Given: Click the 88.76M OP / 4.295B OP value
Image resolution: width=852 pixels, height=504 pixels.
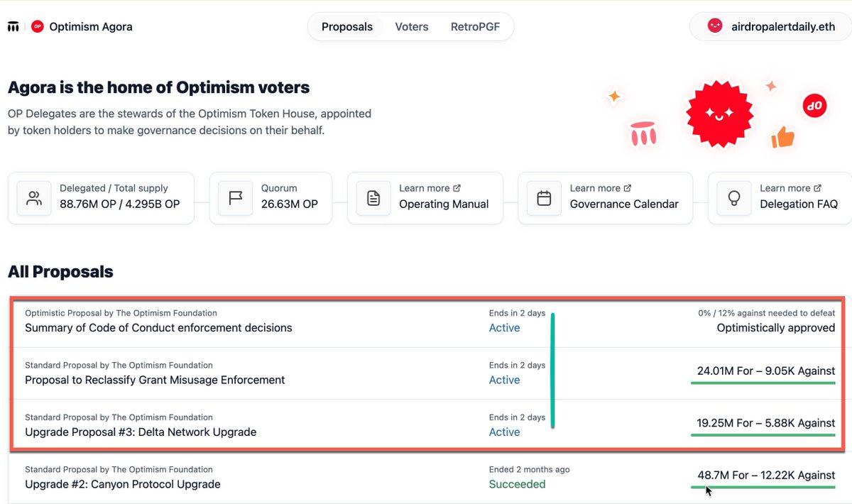Looking at the screenshot, I should tap(120, 204).
